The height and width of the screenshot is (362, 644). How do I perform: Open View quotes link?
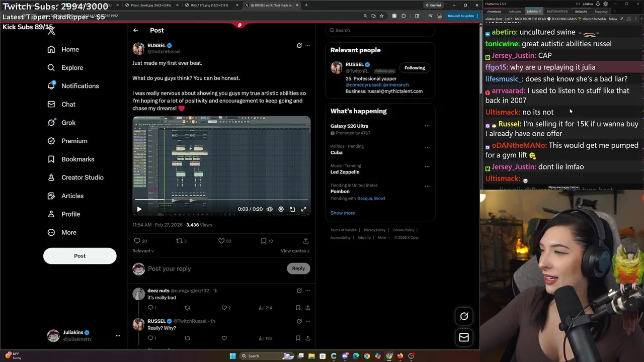coord(295,251)
